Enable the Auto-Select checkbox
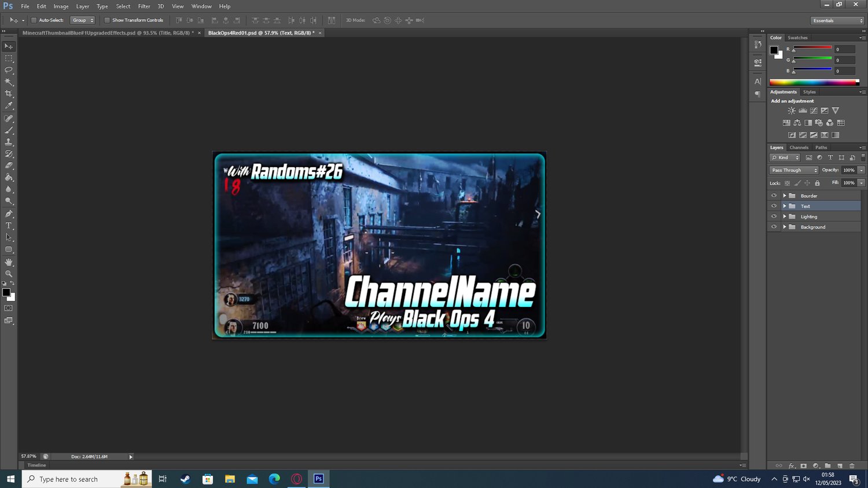 pyautogui.click(x=34, y=20)
